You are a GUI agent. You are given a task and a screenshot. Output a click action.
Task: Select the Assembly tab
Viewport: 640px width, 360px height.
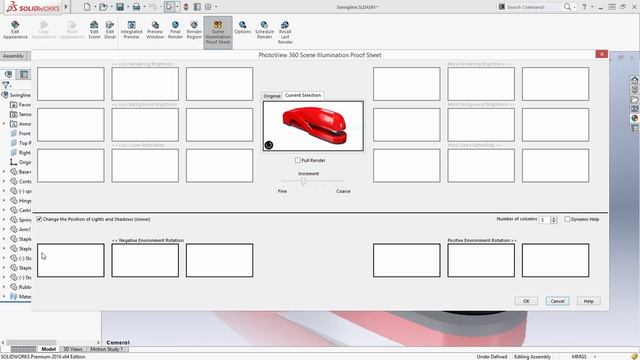pyautogui.click(x=13, y=56)
